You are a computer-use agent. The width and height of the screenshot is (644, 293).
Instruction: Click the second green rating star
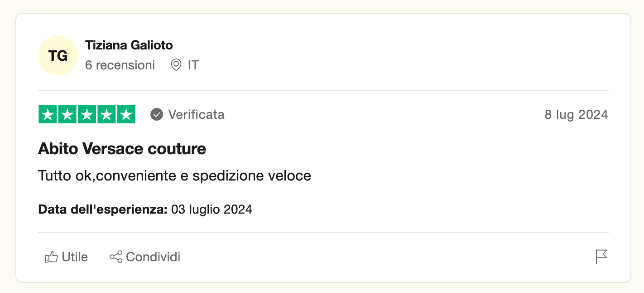[67, 115]
